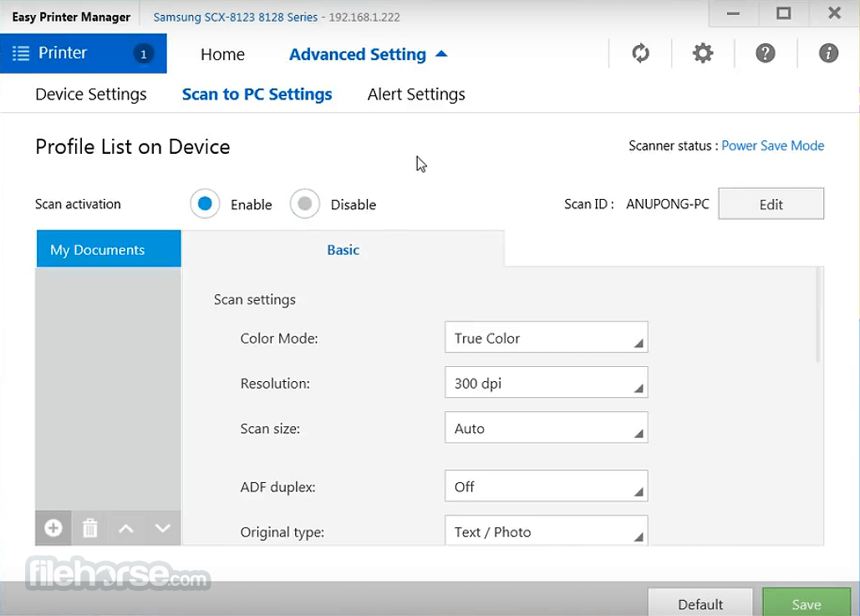The image size is (860, 616).
Task: Add a new profile with plus icon
Action: click(x=53, y=528)
